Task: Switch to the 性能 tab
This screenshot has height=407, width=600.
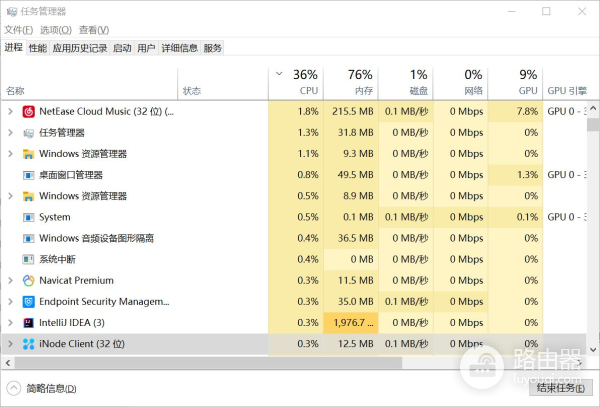Action: (38, 48)
